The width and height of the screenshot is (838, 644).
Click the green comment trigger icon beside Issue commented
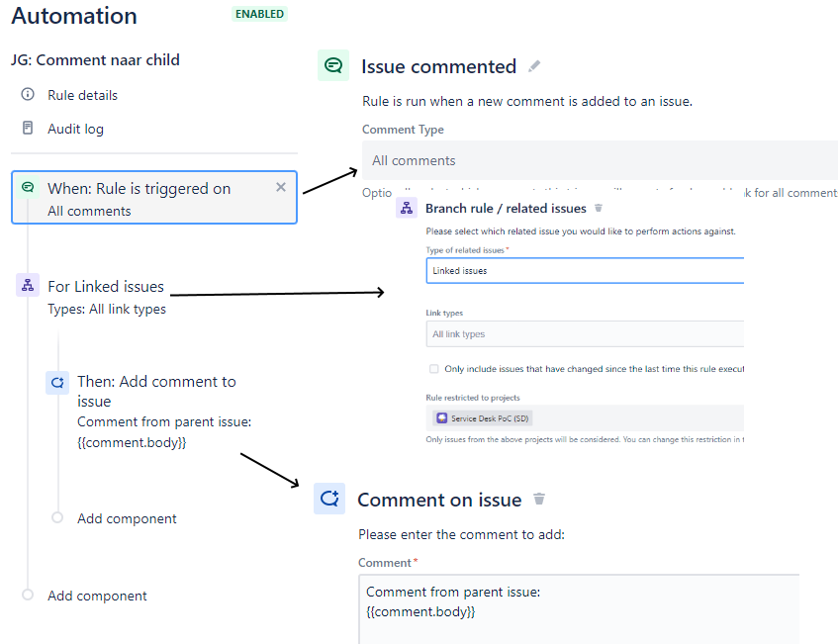coord(333,65)
